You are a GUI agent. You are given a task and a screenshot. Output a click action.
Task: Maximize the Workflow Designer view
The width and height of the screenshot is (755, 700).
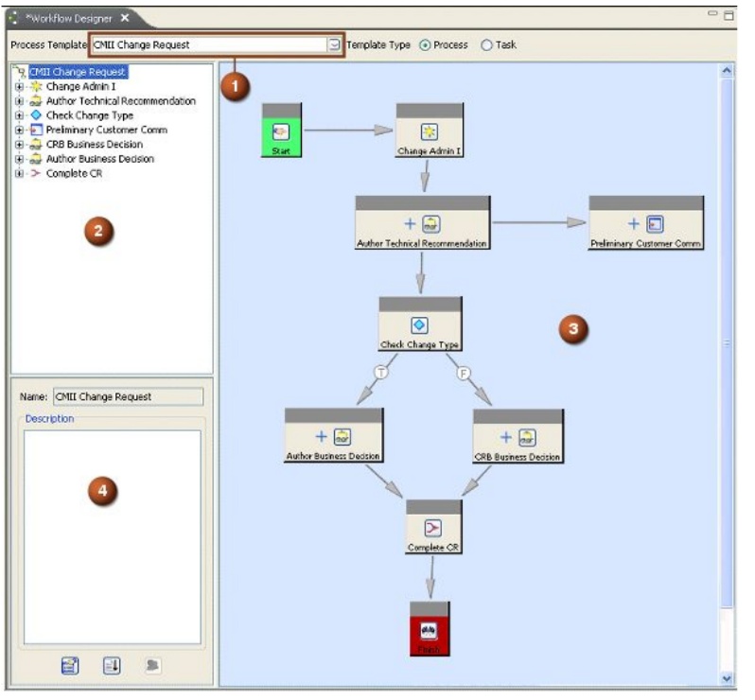click(x=729, y=15)
